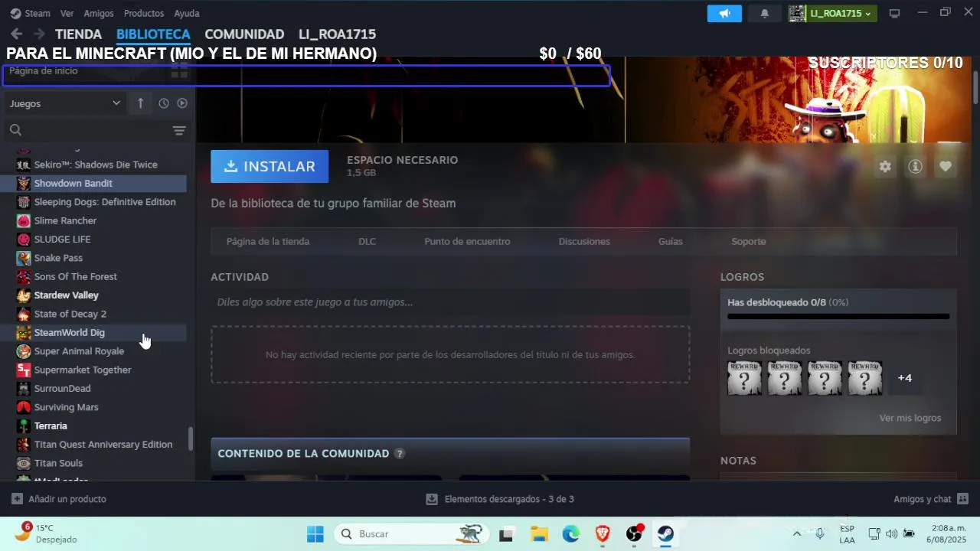Open the advanced filter sliders icon
This screenshot has height=551, width=980.
point(179,130)
